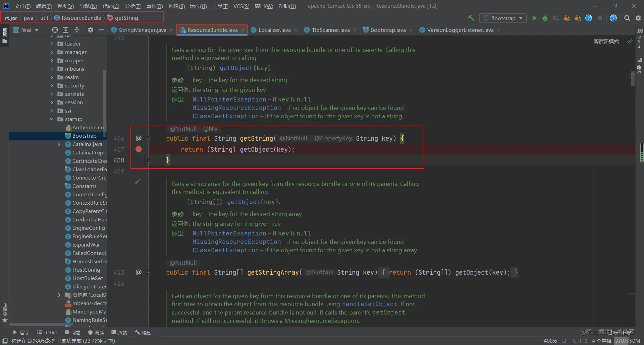644x345 pixels.
Task: Click the inspection checkmark indicator
Action: [630, 41]
